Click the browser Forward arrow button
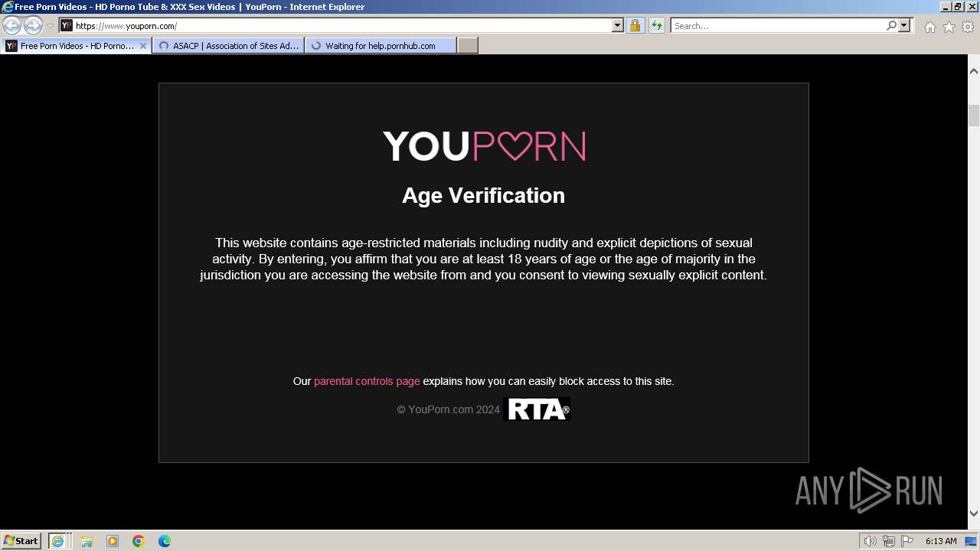 (x=33, y=25)
